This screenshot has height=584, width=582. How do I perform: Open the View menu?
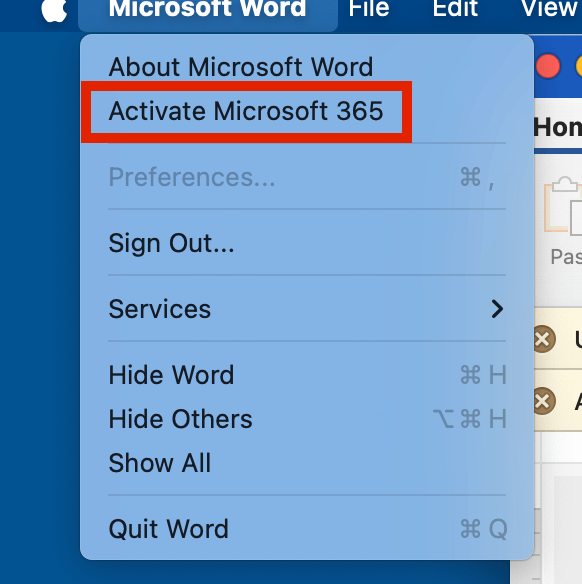pyautogui.click(x=550, y=9)
